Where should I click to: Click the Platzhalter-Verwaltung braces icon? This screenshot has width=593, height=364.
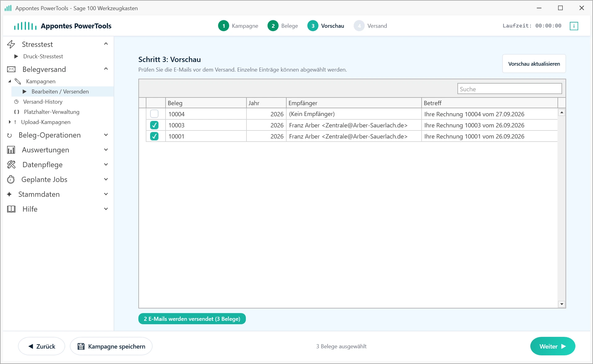coord(17,112)
